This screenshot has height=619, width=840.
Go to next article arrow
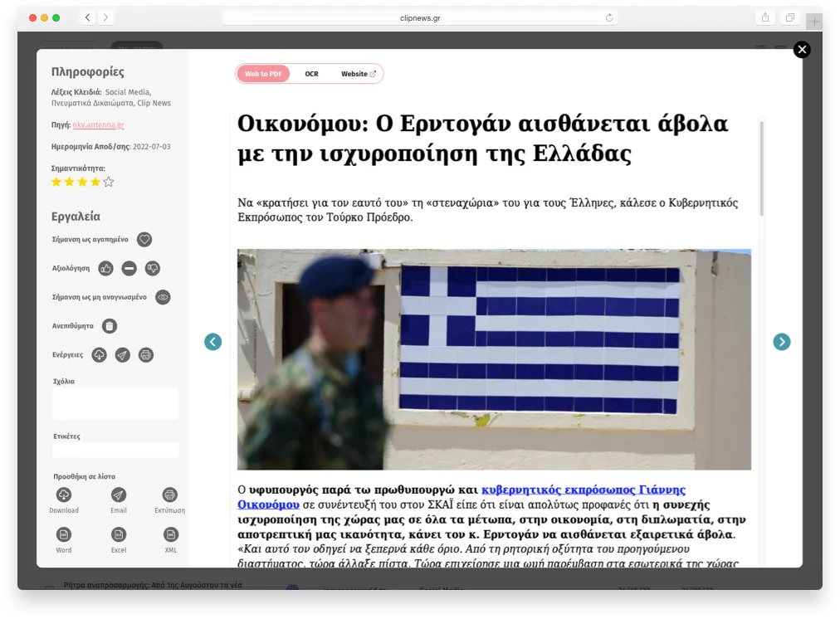pos(782,342)
